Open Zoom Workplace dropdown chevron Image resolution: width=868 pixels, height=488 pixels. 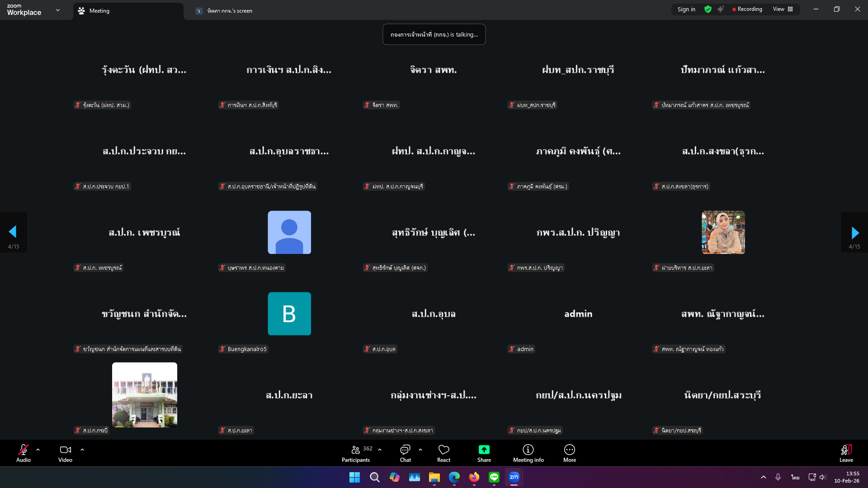[58, 10]
